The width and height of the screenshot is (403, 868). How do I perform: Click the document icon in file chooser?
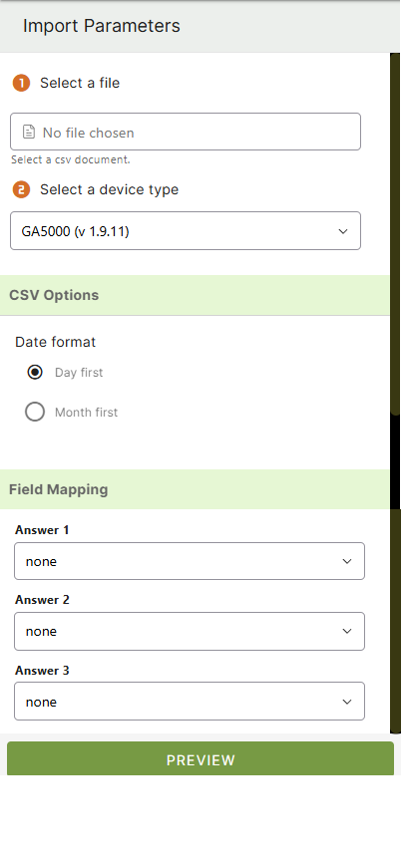[29, 132]
